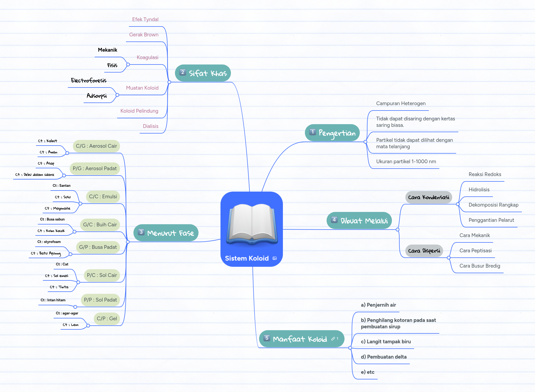Click number 4 badge on Dibuat Melalui
535x392 pixels.
pos(334,220)
